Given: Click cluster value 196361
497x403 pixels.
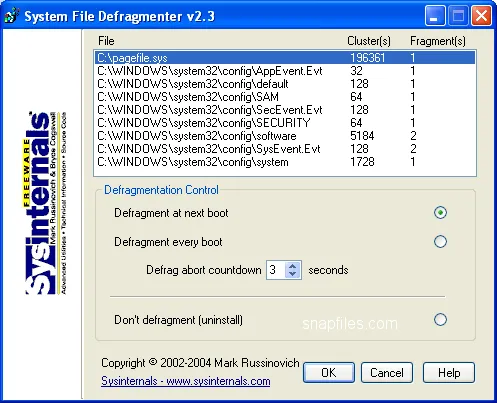Looking at the screenshot, I should 368,58.
